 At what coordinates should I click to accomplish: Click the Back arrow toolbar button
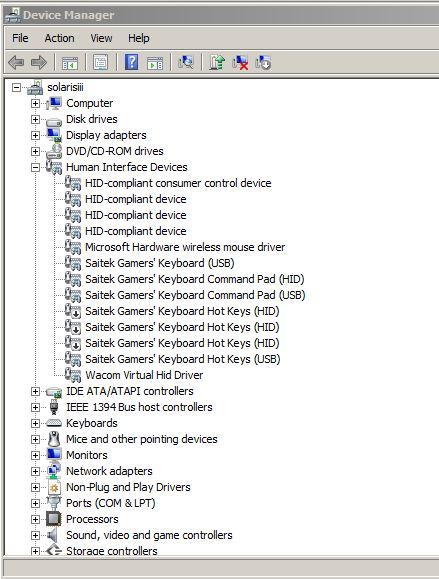(16, 62)
